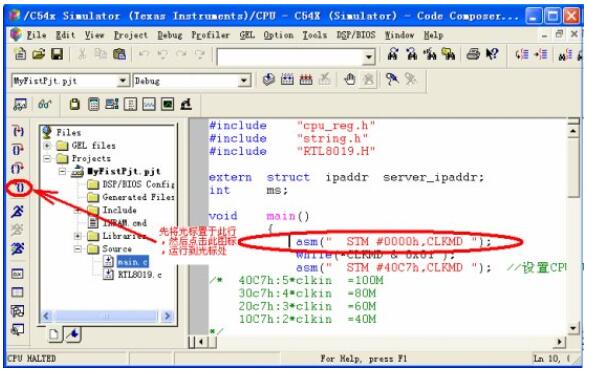Select RTL8019.c in project tree
The width and height of the screenshot is (594, 374).
click(x=139, y=274)
